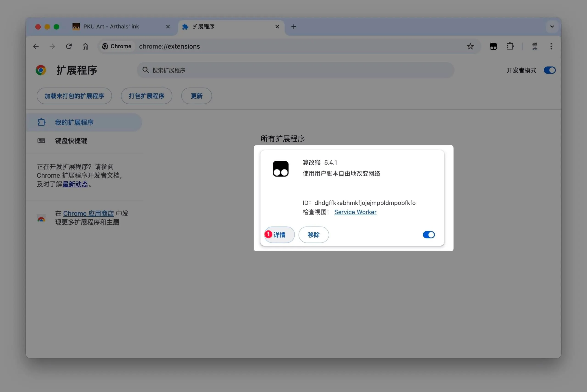Open 详情 for 篡改猴
The width and height of the screenshot is (587, 392).
(x=280, y=235)
